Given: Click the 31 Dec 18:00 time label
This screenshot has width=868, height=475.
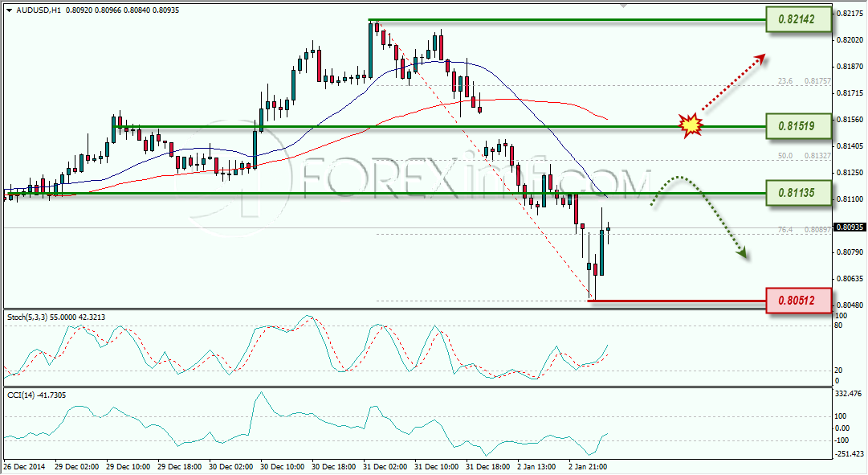Looking at the screenshot, I should click(x=488, y=467).
